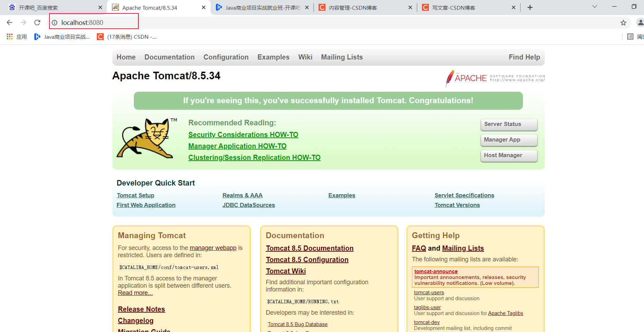The width and height of the screenshot is (644, 332).
Task: Close the Apache Tomcat/8.5.34 tab
Action: 204,7
